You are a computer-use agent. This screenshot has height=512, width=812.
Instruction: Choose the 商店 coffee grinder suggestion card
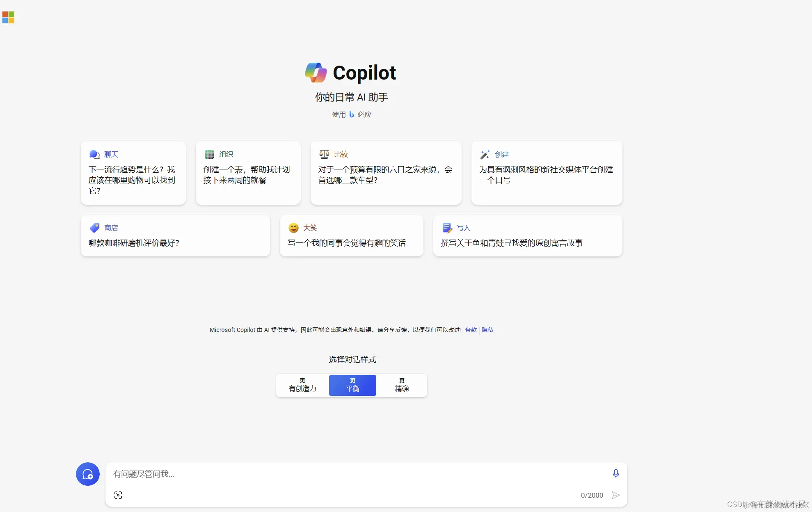(x=175, y=236)
